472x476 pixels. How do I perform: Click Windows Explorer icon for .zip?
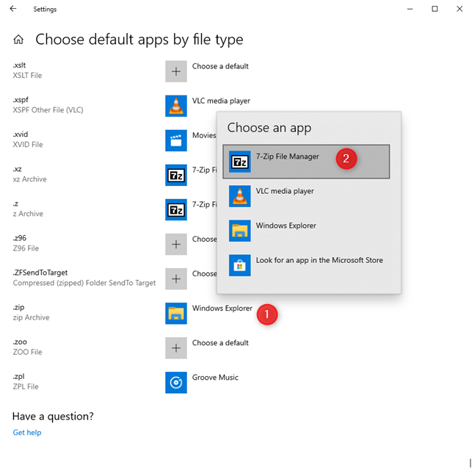pyautogui.click(x=176, y=314)
